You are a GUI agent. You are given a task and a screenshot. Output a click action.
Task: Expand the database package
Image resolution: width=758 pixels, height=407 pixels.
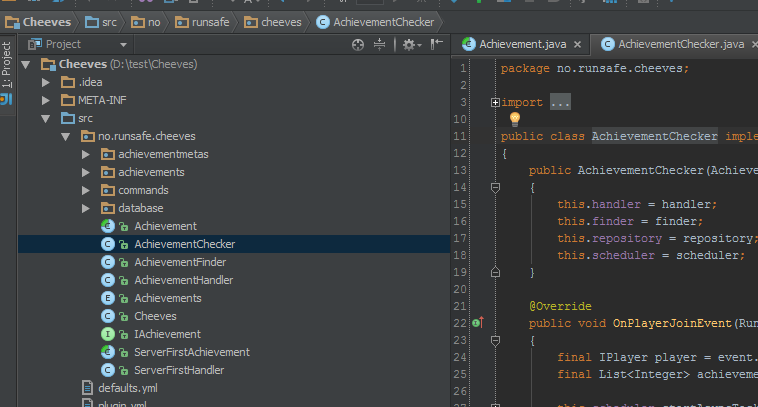tap(86, 208)
